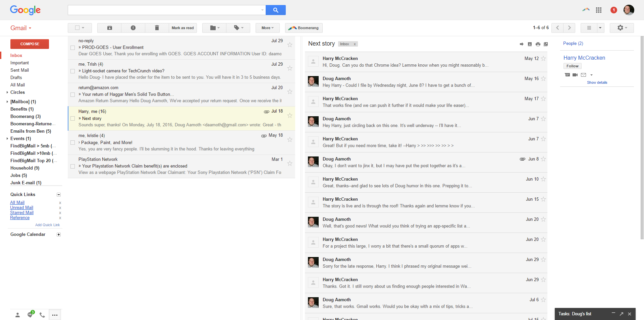Screen dimensions: 644x320
Task: Follow Harry McCracken
Action: pos(572,66)
